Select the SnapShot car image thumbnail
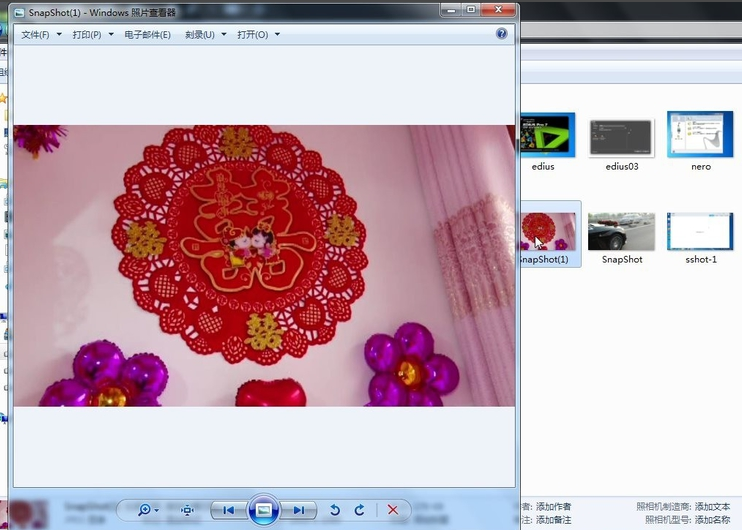 coord(621,231)
